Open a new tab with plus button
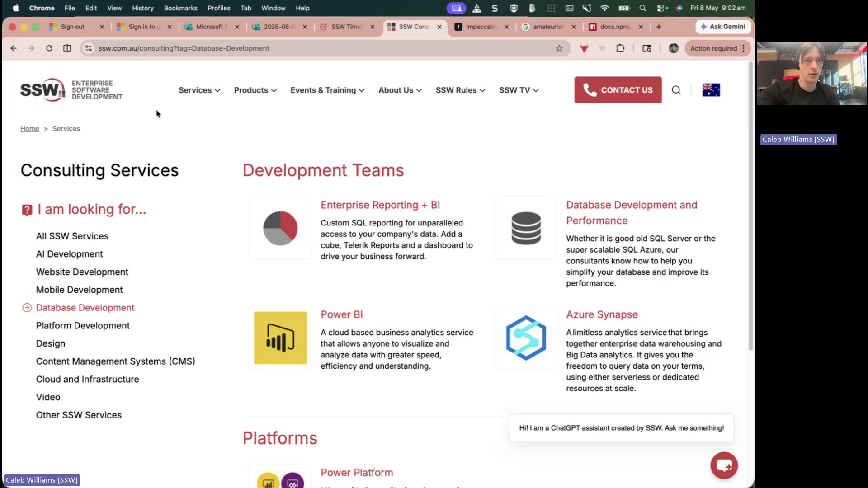 tap(659, 27)
